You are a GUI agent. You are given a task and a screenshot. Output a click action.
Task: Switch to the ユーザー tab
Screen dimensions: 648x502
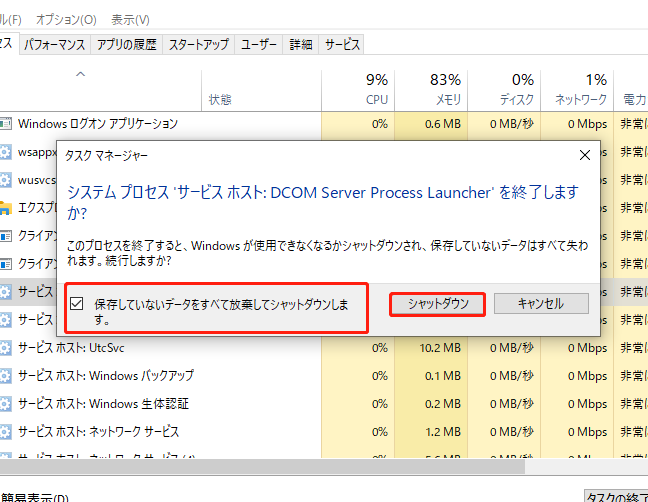[x=259, y=45]
